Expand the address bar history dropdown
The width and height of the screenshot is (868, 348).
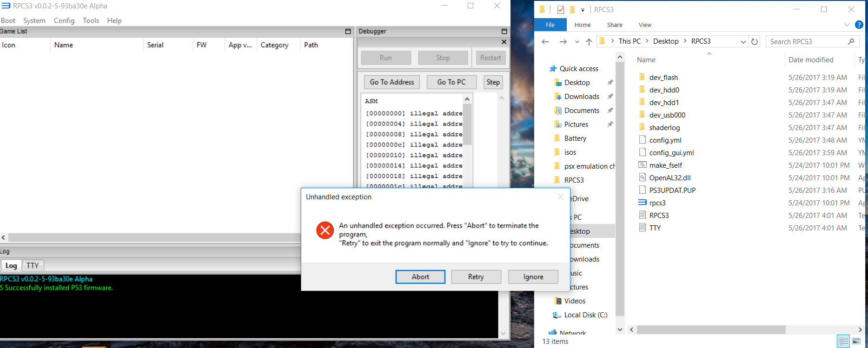coord(743,42)
